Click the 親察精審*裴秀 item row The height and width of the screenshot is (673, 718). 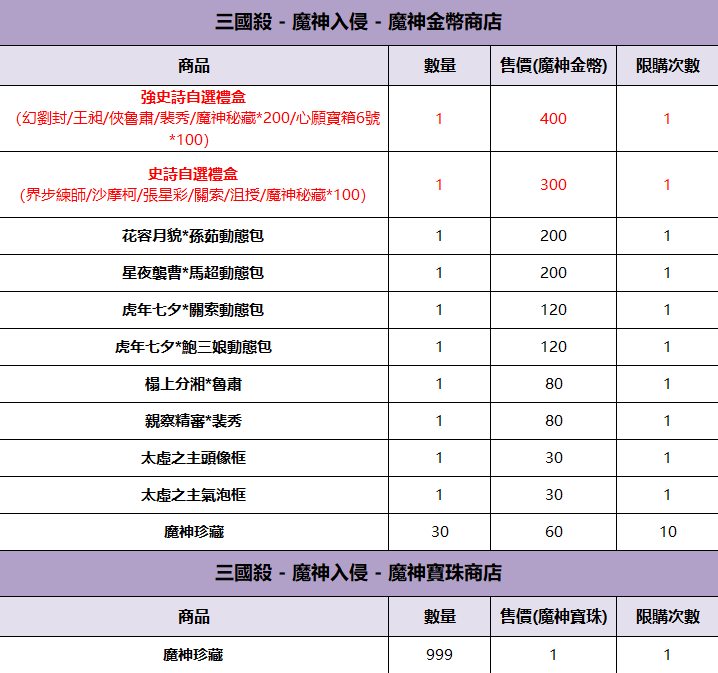tap(194, 421)
